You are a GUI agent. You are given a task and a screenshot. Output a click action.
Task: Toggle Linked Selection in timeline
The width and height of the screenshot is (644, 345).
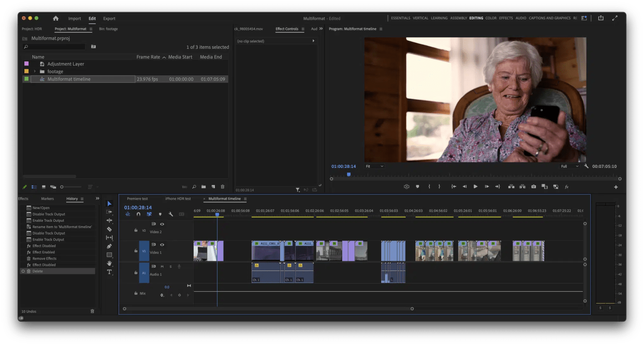(x=149, y=214)
